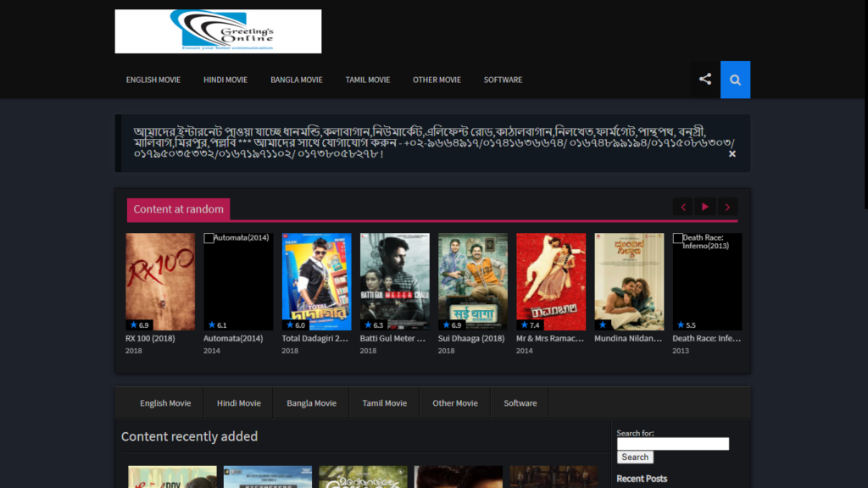Click the Greeting's Online logo

coord(218,31)
